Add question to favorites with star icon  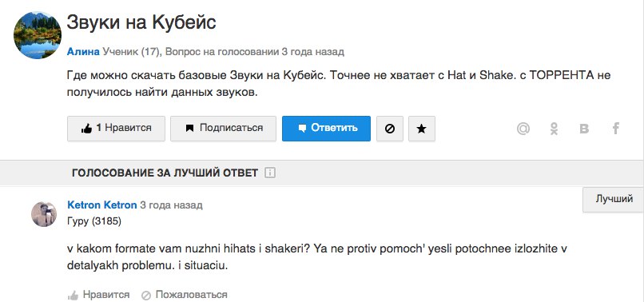(421, 129)
